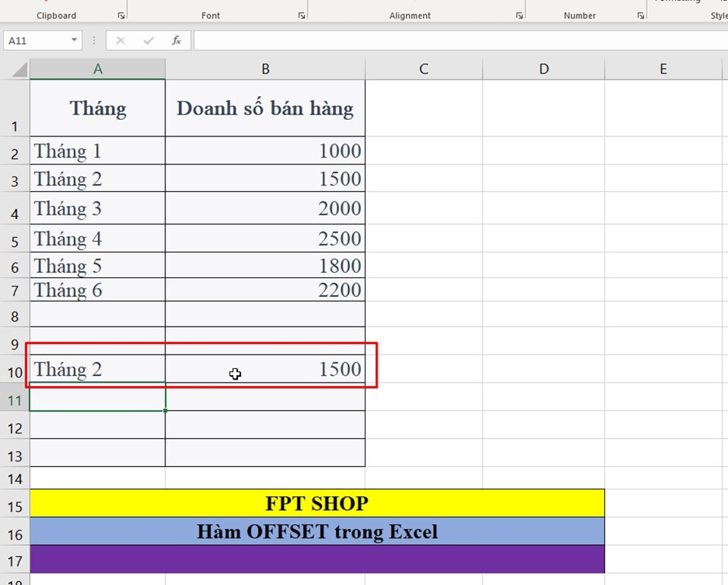Click inside the Name Box showing A11
This screenshot has height=585, width=728.
point(36,40)
